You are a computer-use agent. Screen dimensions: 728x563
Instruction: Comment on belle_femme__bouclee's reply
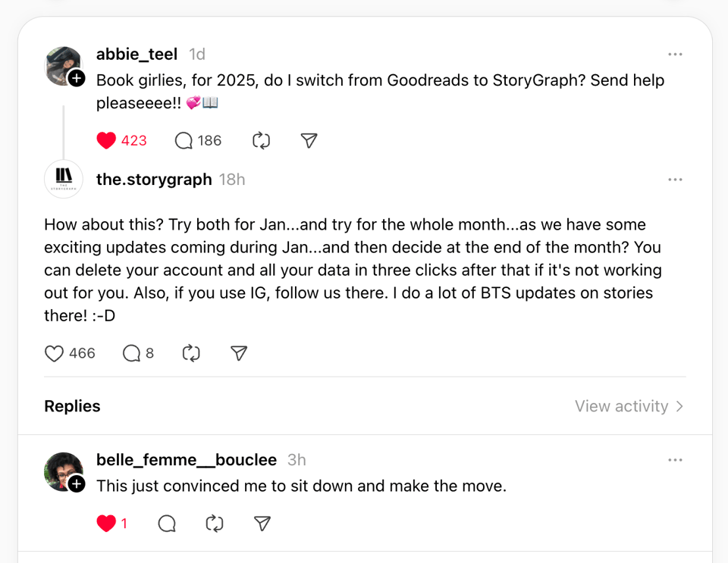click(x=167, y=523)
